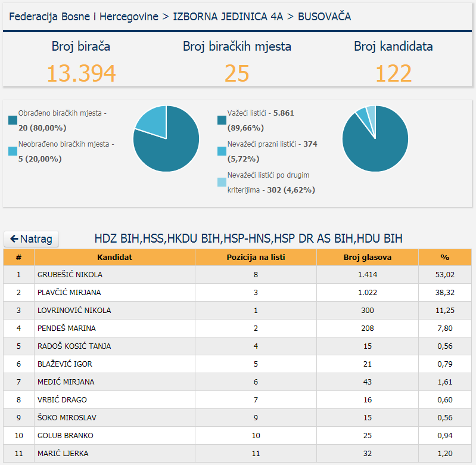Click the ballots validity pie chart
This screenshot has height=465, width=476.
click(375, 138)
